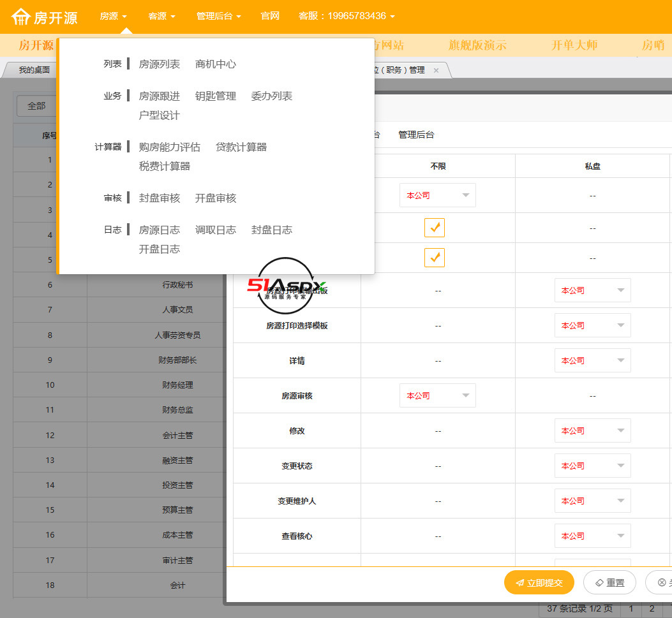Click the 房开源 house logo icon

(x=20, y=17)
